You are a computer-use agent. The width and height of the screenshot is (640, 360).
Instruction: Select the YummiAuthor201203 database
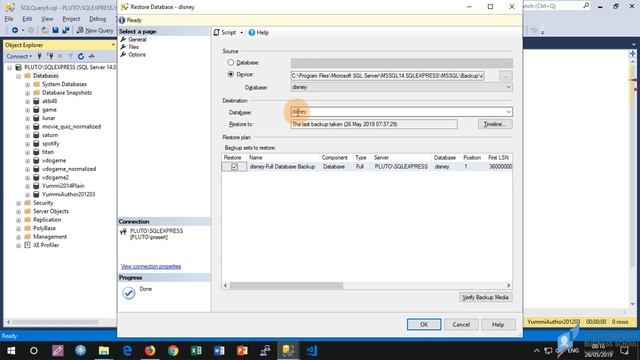click(69, 194)
